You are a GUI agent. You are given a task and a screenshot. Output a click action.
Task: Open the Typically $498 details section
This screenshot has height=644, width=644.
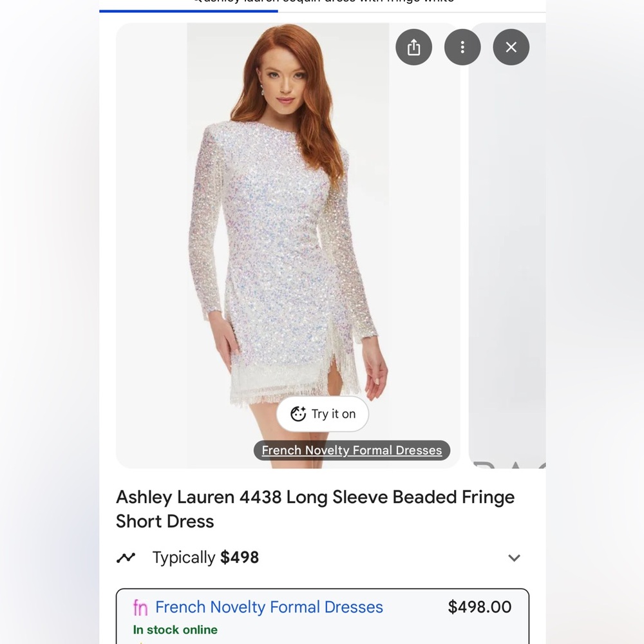[x=205, y=558]
